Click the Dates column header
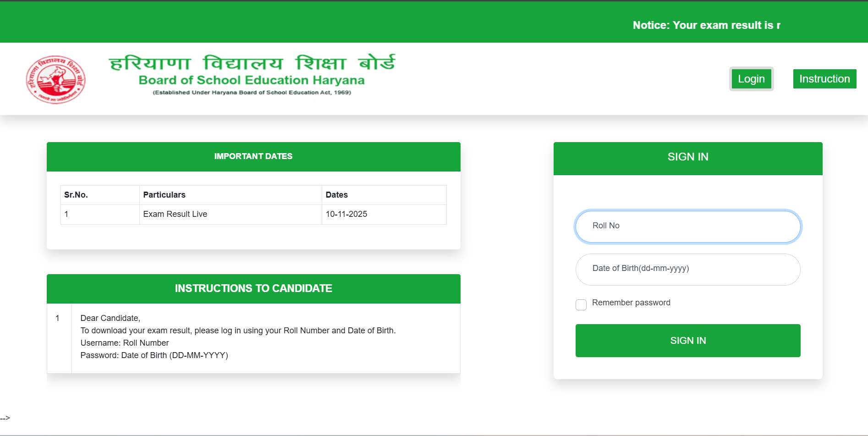 click(x=337, y=195)
